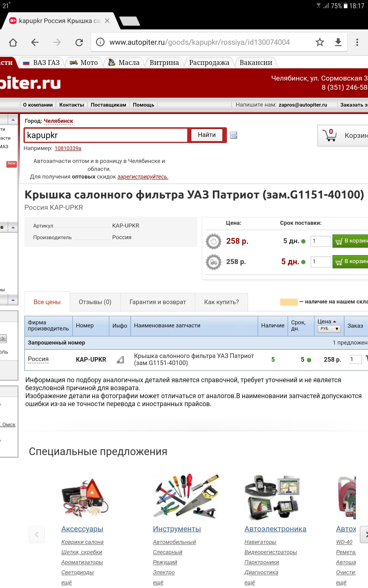Open the Автоэлектроника category image
Screen dimensions: 368x588
click(x=272, y=497)
